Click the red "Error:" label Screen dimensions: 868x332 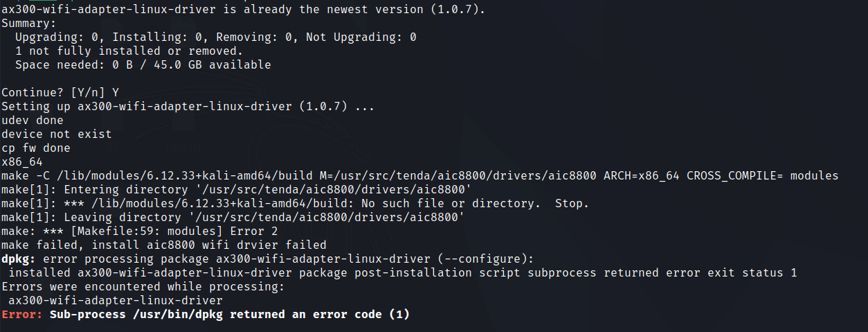tap(22, 315)
